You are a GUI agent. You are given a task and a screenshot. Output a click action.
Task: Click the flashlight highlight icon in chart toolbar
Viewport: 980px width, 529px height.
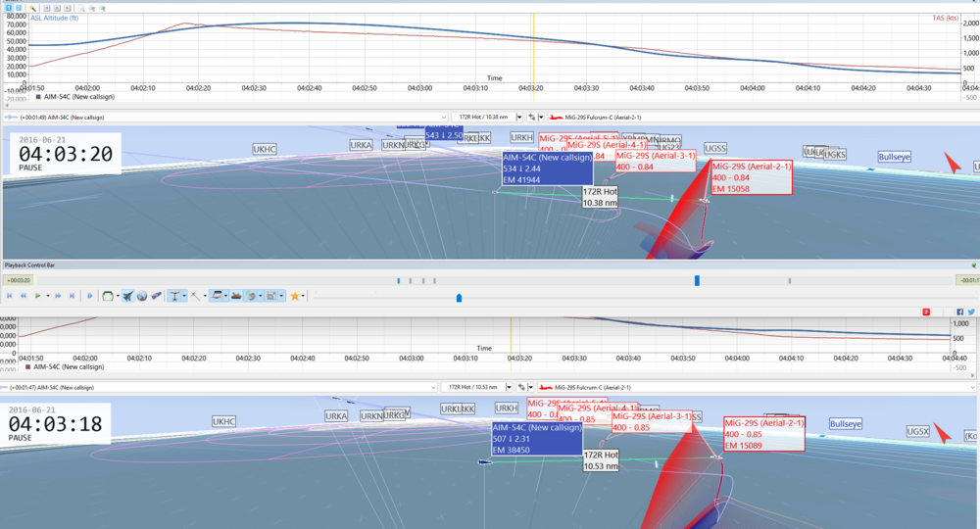click(x=32, y=8)
